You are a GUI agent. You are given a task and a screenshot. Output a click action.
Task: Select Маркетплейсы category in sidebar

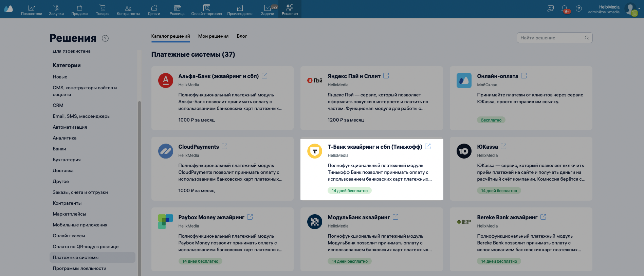coord(69,214)
